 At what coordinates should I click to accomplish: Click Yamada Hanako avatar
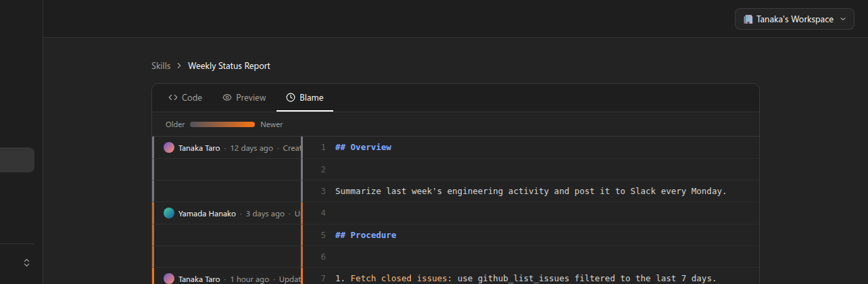pyautogui.click(x=169, y=213)
